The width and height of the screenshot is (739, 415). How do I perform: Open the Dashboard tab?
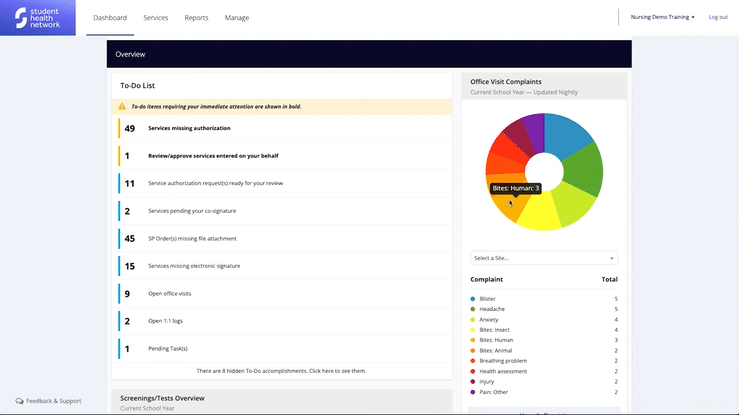pyautogui.click(x=110, y=18)
